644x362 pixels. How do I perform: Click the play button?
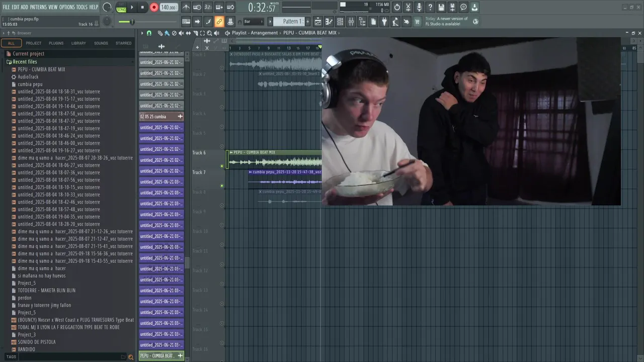click(x=132, y=8)
